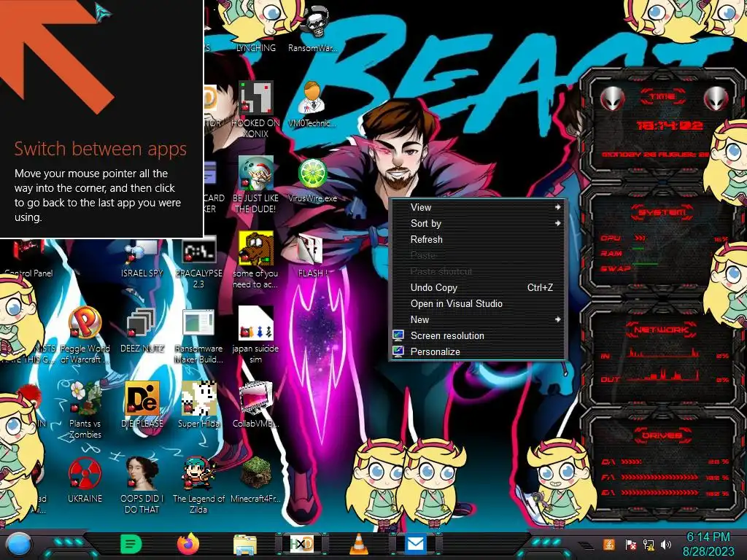Click the network tray icon
Screen dimensions: 747x560
649,545
